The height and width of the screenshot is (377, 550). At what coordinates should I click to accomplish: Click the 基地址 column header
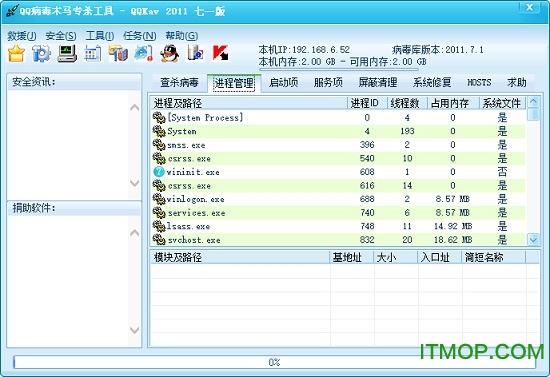tap(352, 257)
